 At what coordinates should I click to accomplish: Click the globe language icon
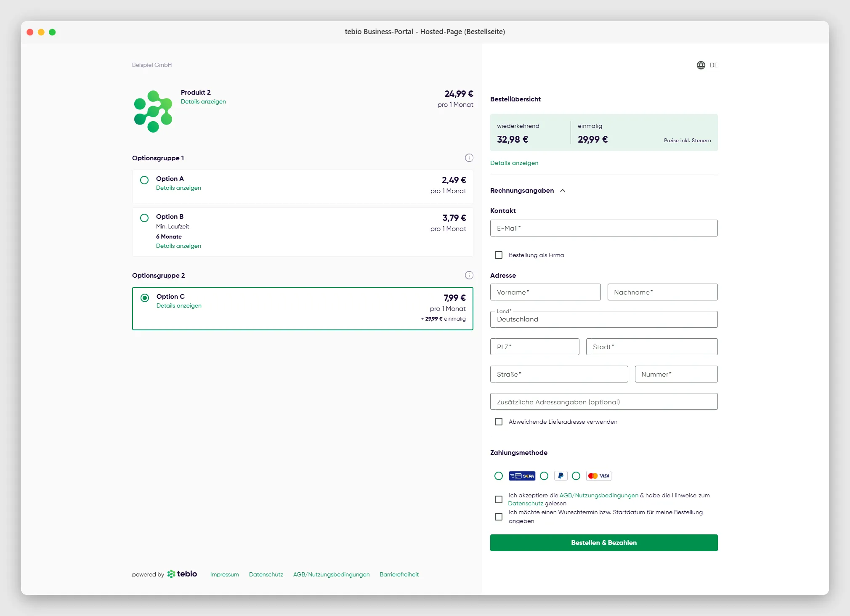click(x=701, y=65)
